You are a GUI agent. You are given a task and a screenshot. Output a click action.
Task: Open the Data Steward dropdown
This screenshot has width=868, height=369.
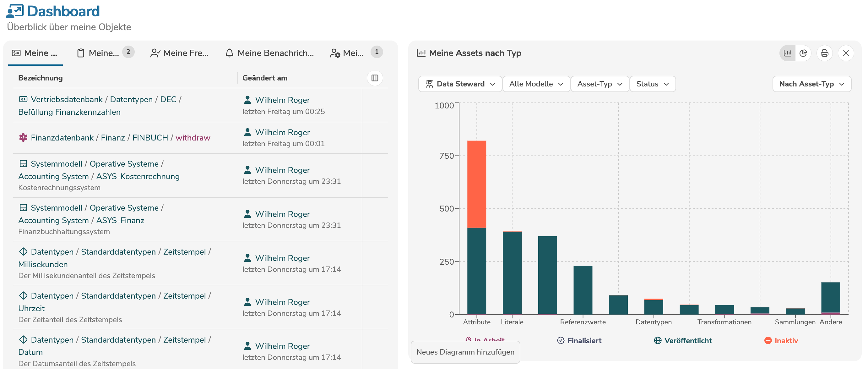460,84
